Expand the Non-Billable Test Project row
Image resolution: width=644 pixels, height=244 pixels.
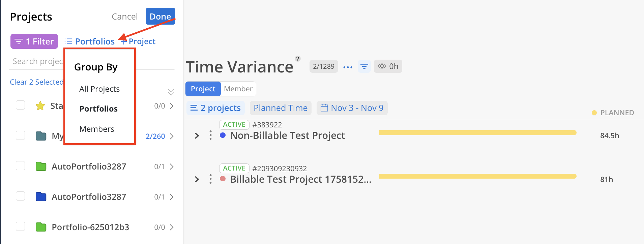click(x=197, y=136)
